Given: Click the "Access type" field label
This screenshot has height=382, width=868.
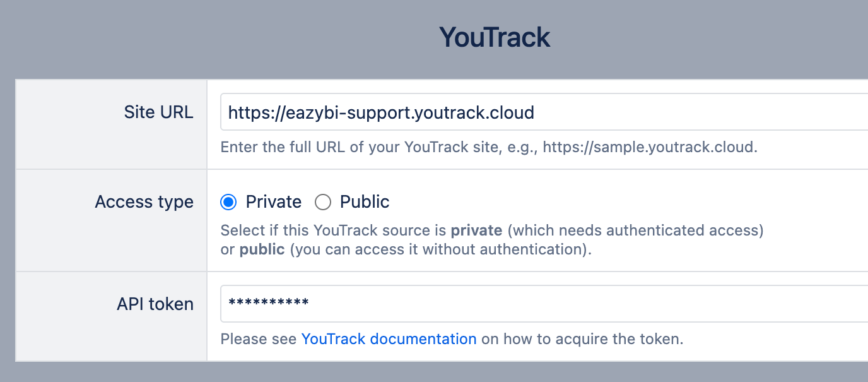Looking at the screenshot, I should [144, 202].
